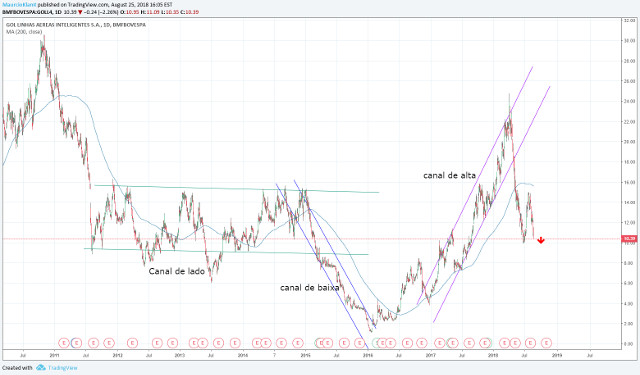Click the 2011 label on the time axis

coord(54,355)
